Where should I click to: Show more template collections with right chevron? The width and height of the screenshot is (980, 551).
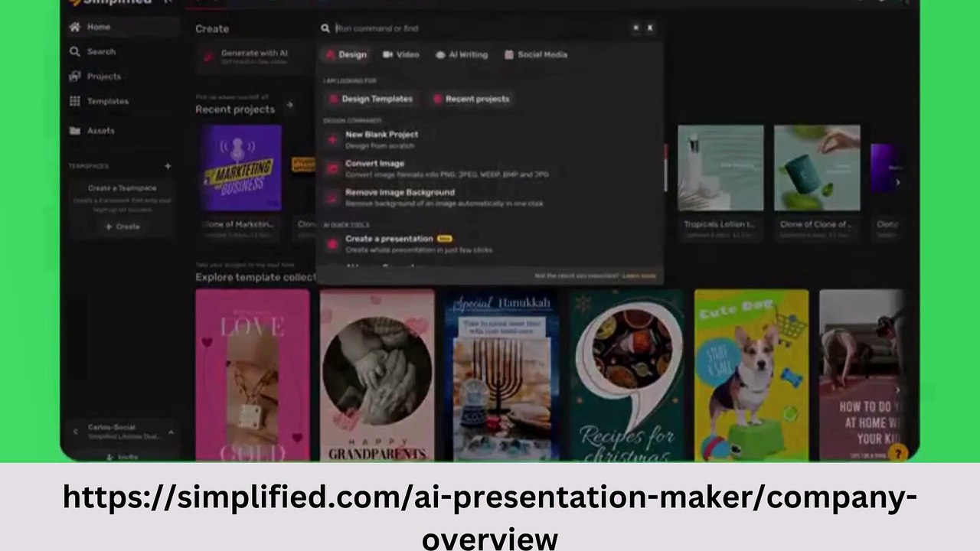(897, 390)
